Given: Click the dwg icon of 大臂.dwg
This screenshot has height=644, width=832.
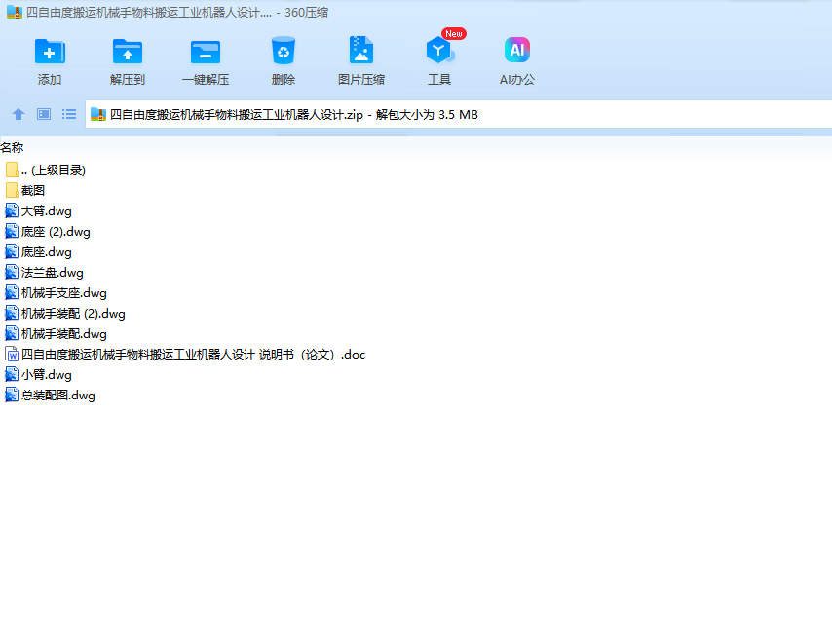Looking at the screenshot, I should (12, 210).
